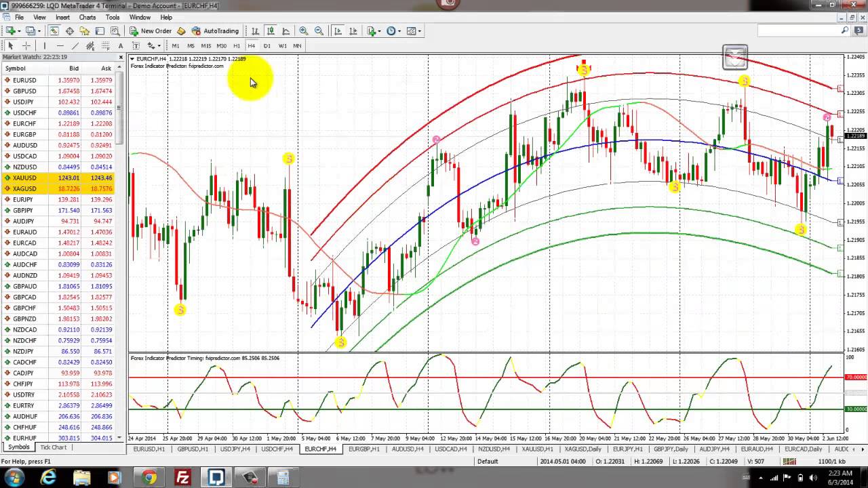Toggle the Market Watch window icon
This screenshot has height=488, width=868.
(54, 30)
